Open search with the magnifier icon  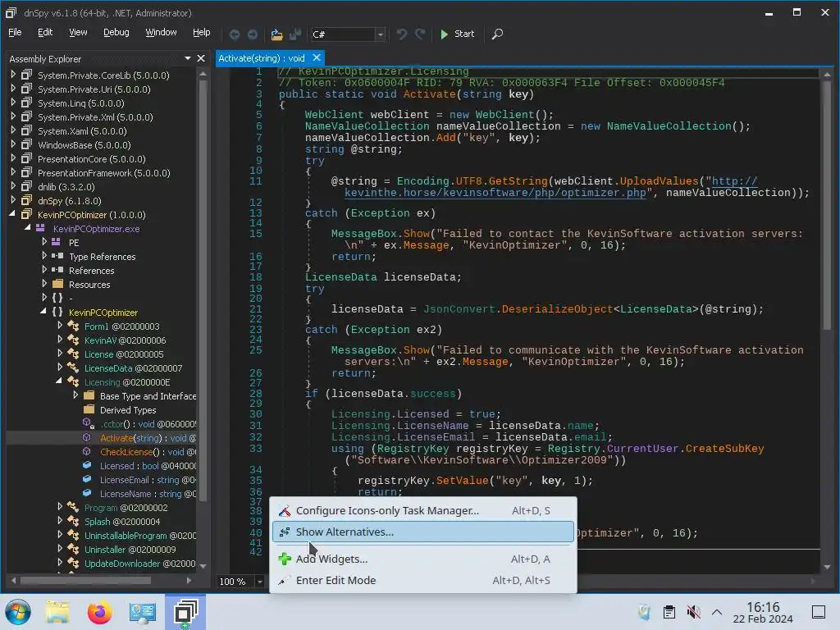click(497, 34)
